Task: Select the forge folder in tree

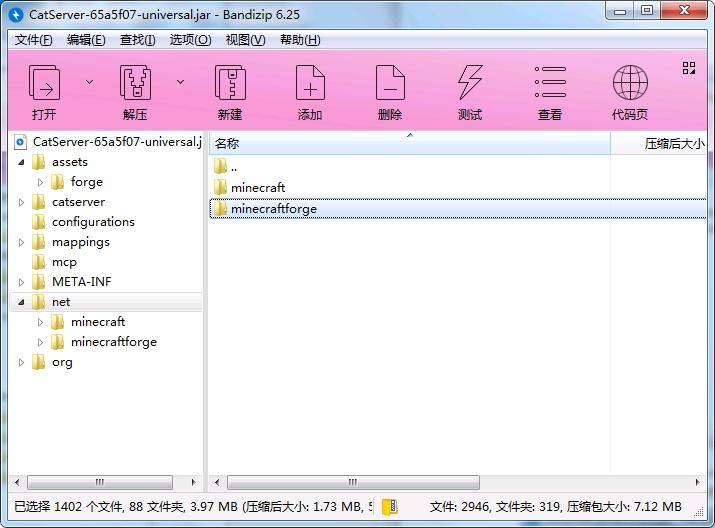Action: pos(77,182)
